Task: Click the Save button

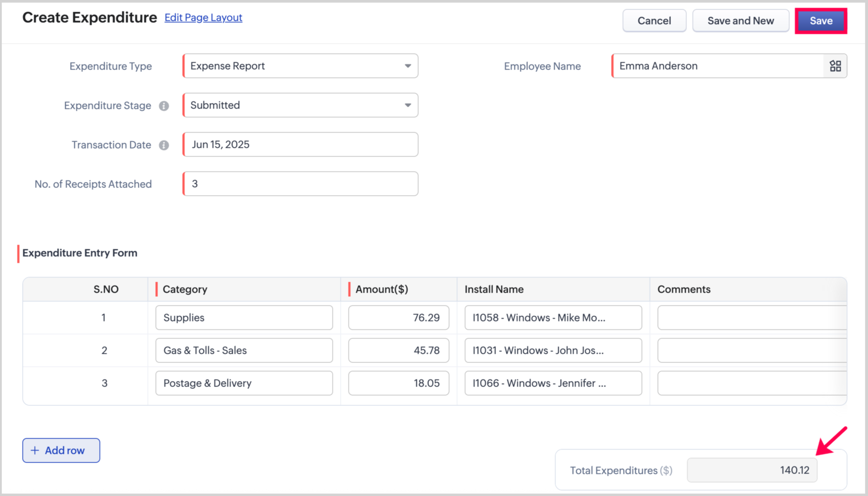Action: coord(821,21)
